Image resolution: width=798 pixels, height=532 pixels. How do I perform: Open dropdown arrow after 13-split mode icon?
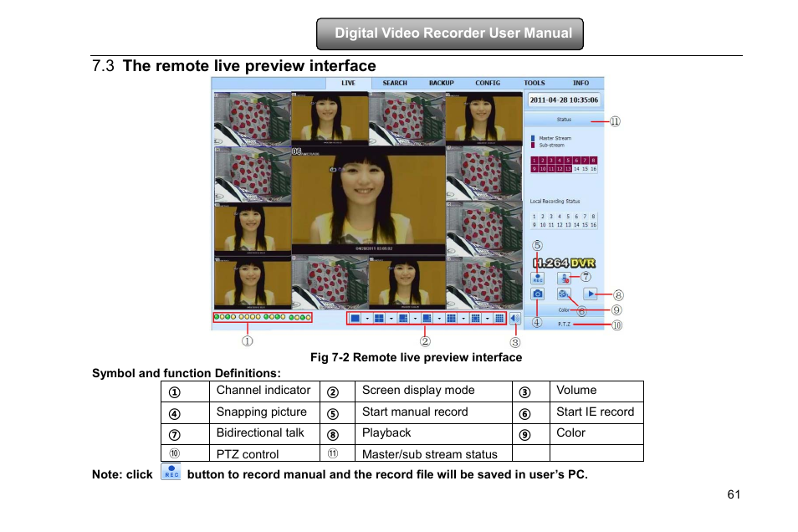tap(487, 318)
